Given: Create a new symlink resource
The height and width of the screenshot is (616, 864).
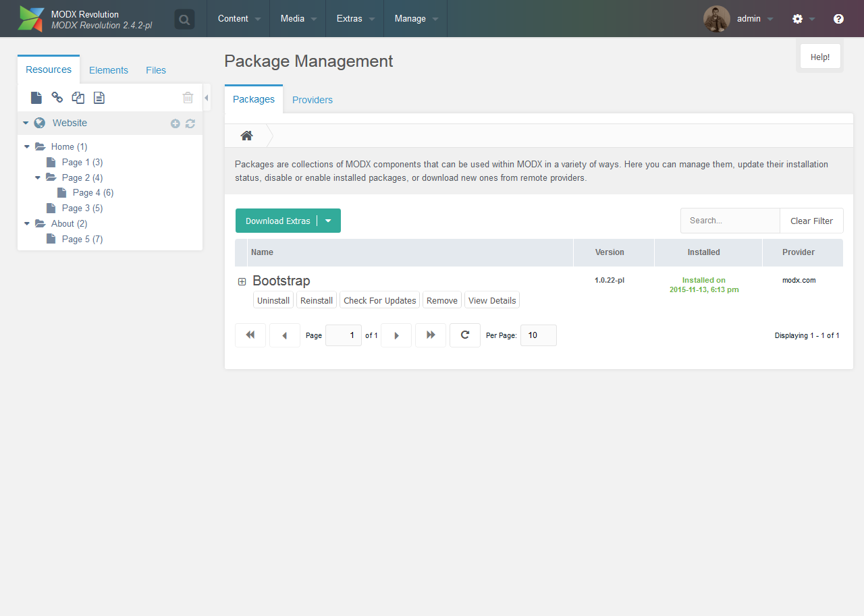Looking at the screenshot, I should click(x=78, y=98).
